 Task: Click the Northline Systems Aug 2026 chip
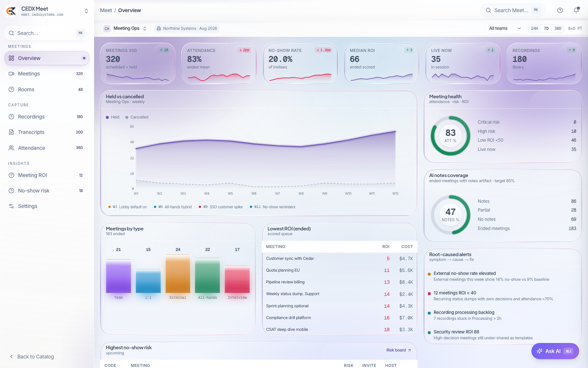187,28
